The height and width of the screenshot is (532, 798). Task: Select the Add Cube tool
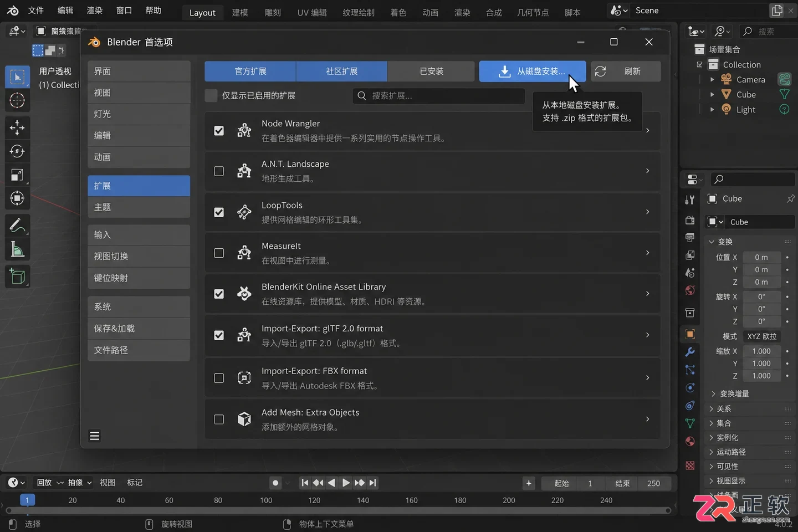(x=17, y=277)
